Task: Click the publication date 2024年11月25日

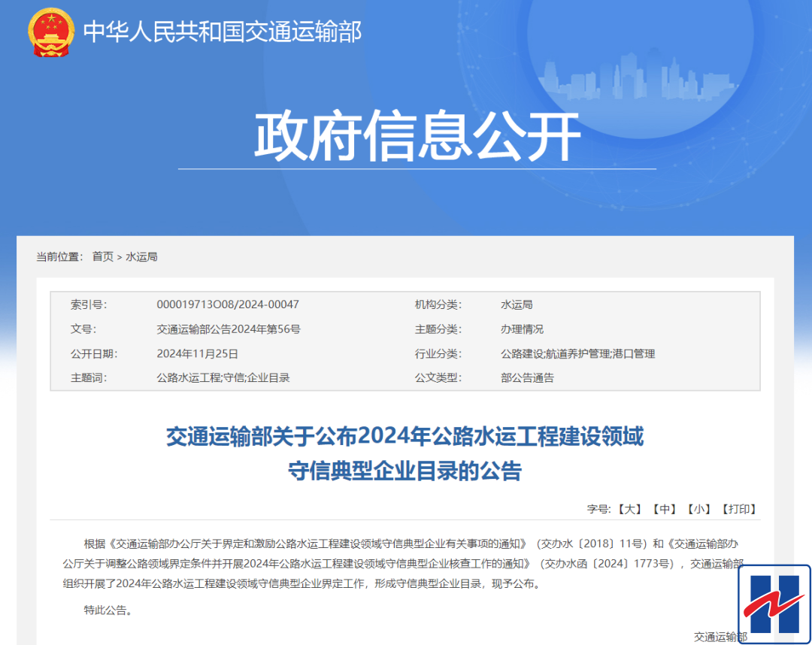Action: click(197, 353)
